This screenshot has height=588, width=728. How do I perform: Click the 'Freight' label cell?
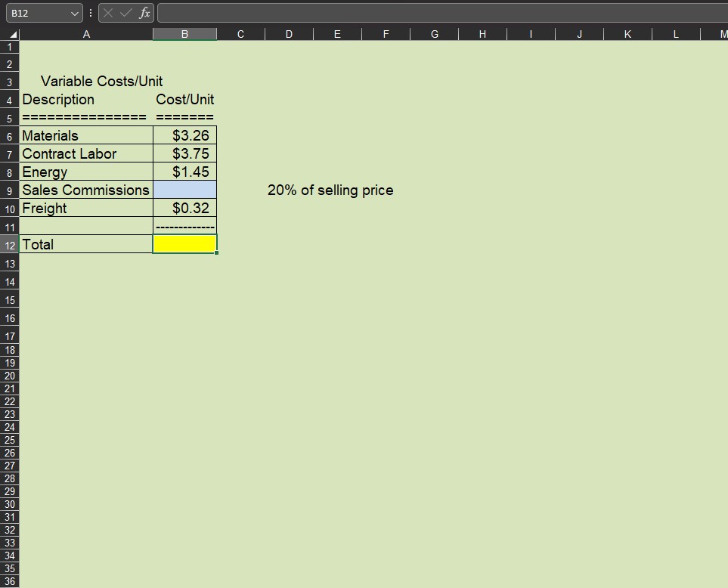pos(86,208)
